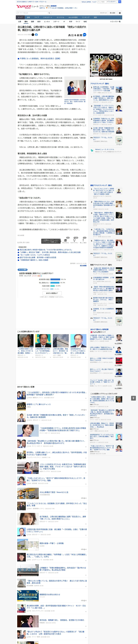Open the article photo of the press conference
The width and height of the screenshot is (138, 644).
pos(75,87)
